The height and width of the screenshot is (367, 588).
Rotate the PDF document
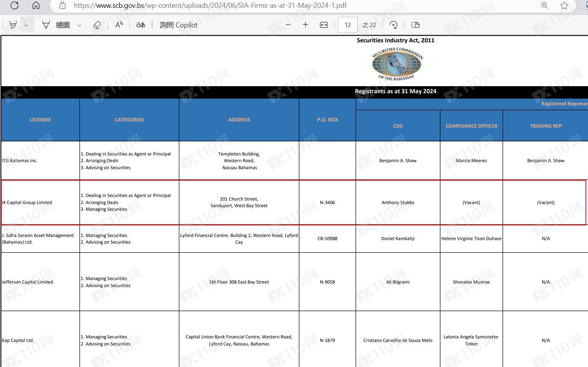coord(393,25)
